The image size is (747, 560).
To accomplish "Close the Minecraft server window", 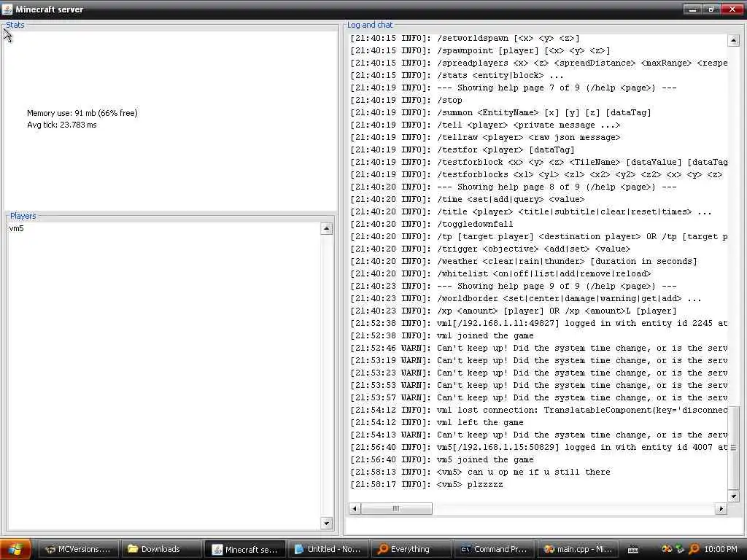I will point(732,9).
